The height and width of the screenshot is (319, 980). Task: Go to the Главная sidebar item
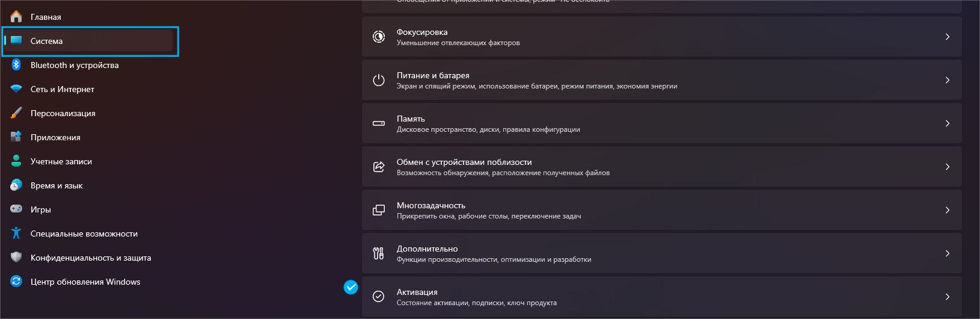(46, 17)
